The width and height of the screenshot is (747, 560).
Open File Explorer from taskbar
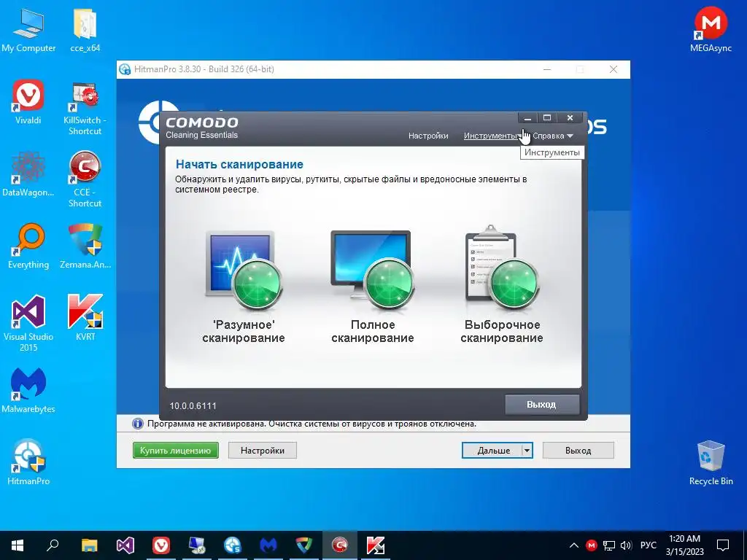tap(89, 545)
